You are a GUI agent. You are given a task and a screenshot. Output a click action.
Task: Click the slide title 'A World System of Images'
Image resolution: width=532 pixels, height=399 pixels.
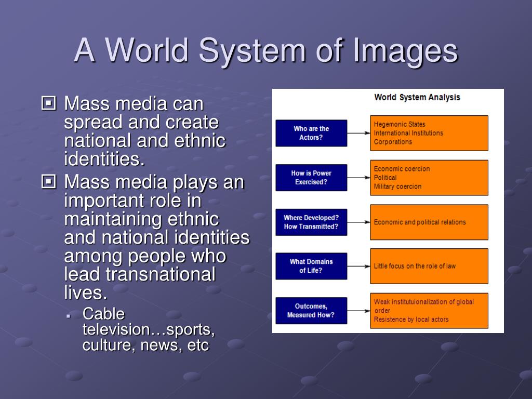267,51
